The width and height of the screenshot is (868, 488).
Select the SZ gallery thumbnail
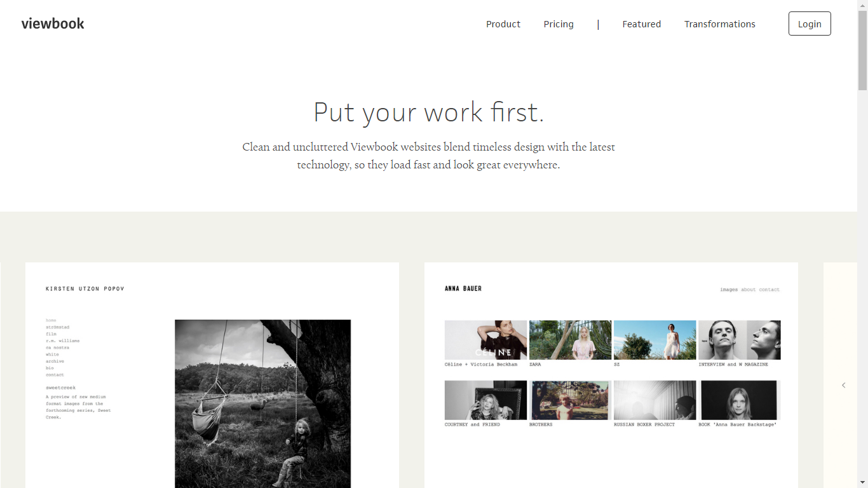[x=654, y=340]
